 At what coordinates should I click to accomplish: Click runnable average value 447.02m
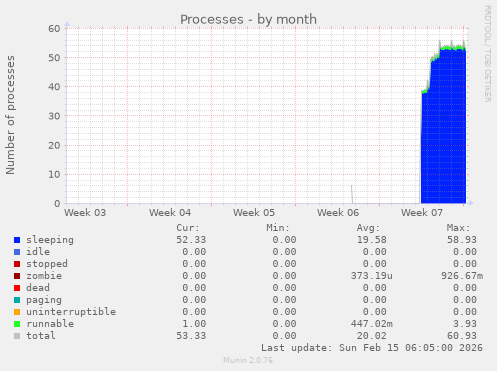click(x=371, y=324)
